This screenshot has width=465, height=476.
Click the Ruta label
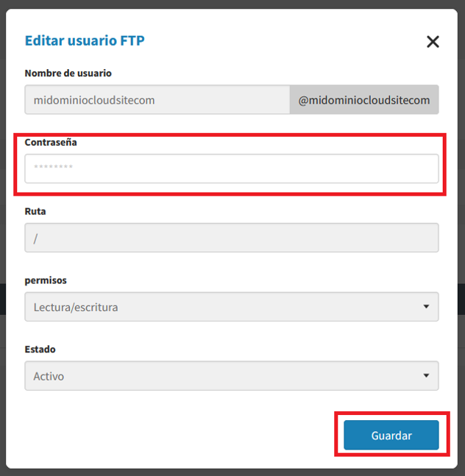35,211
